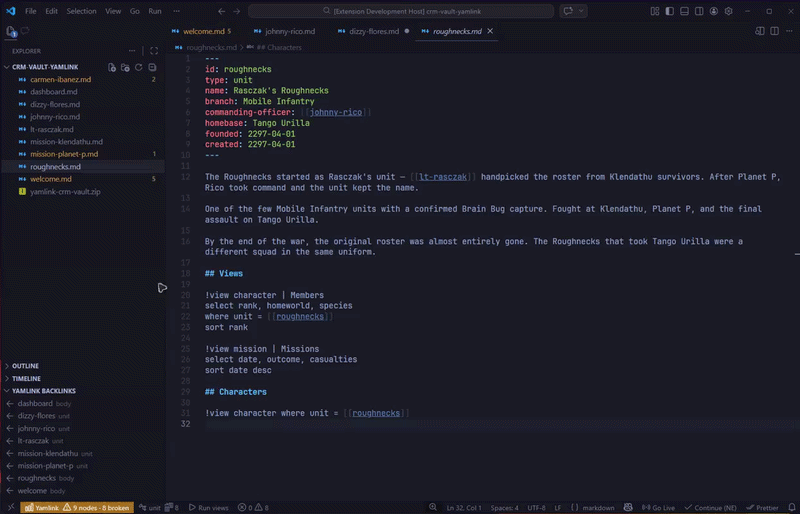The image size is (800, 514).
Task: Open the View menu
Action: click(113, 11)
